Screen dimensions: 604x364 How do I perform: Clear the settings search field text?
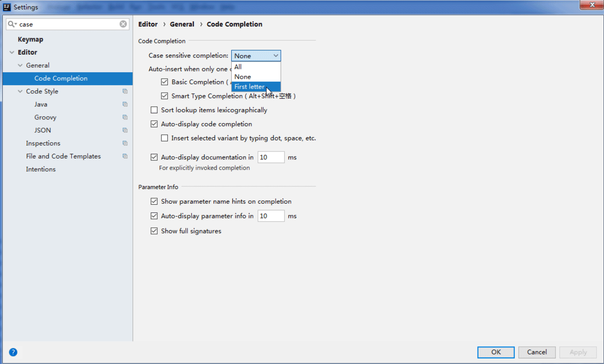[123, 24]
